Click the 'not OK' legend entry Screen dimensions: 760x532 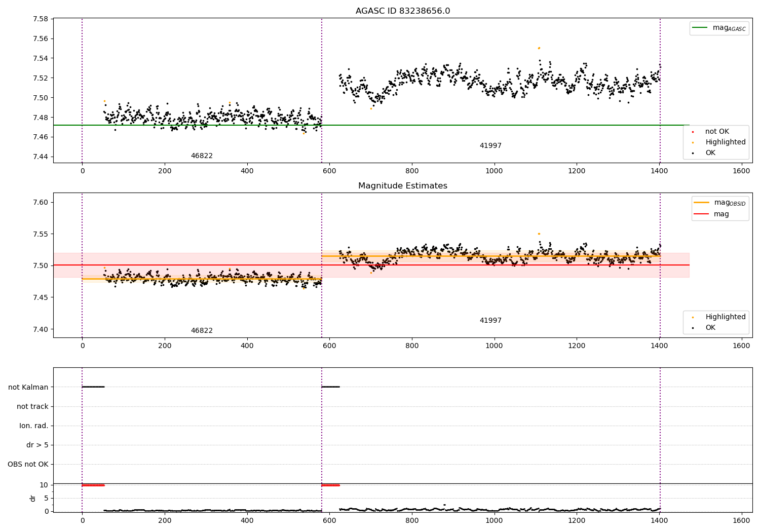[717, 132]
